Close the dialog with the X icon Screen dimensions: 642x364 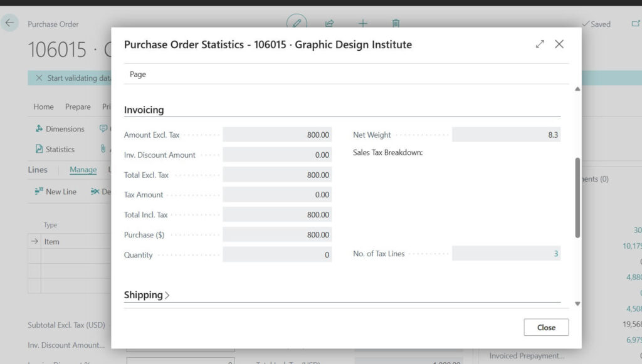click(559, 44)
